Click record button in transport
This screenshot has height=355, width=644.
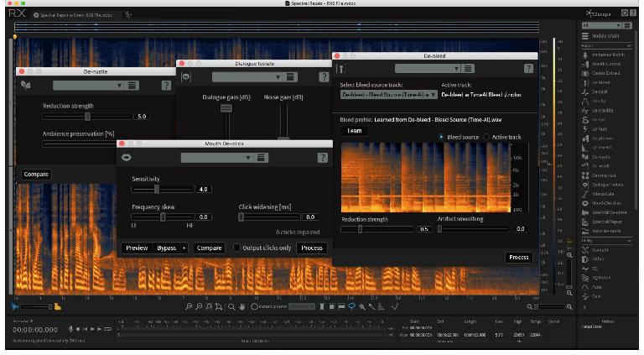pyautogui.click(x=78, y=329)
